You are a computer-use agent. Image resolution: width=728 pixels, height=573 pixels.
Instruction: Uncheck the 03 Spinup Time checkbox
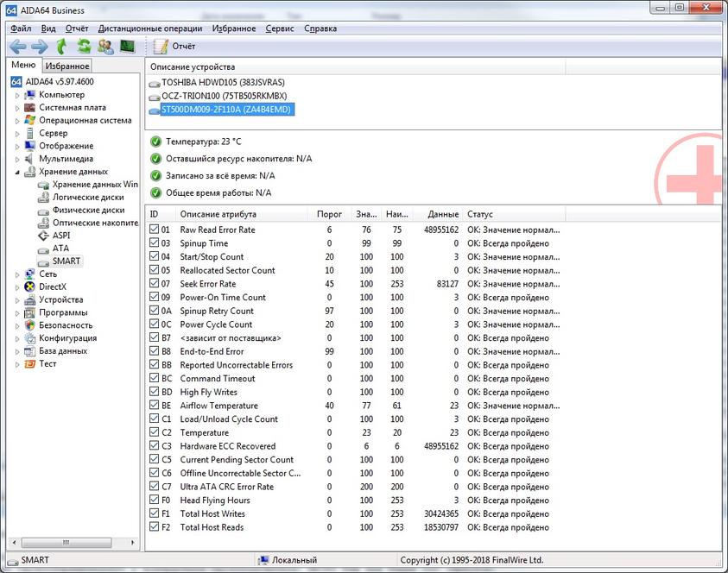tap(154, 242)
